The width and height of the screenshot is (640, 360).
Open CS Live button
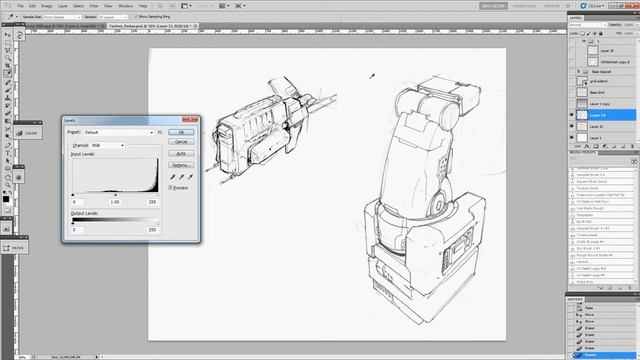pyautogui.click(x=593, y=6)
